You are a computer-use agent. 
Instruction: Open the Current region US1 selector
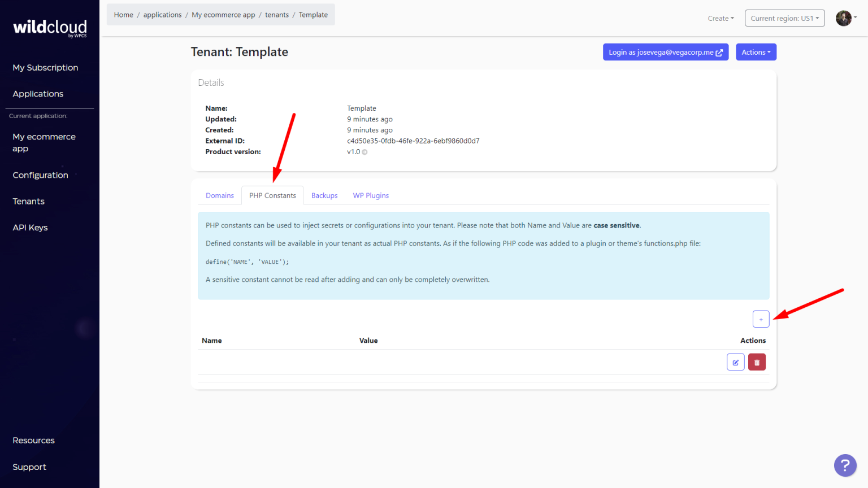(x=784, y=18)
